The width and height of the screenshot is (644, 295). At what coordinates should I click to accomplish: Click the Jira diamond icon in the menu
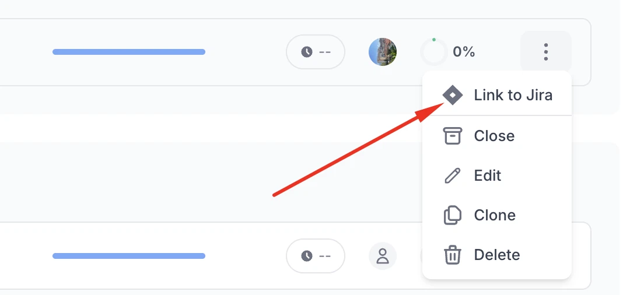pos(453,95)
